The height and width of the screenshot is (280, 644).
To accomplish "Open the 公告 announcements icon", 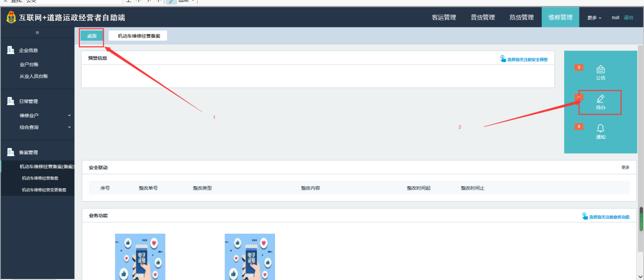I will [600, 70].
